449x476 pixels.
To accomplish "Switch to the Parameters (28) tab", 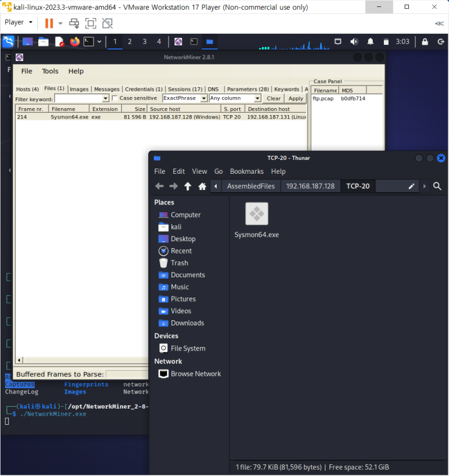I will click(x=248, y=90).
